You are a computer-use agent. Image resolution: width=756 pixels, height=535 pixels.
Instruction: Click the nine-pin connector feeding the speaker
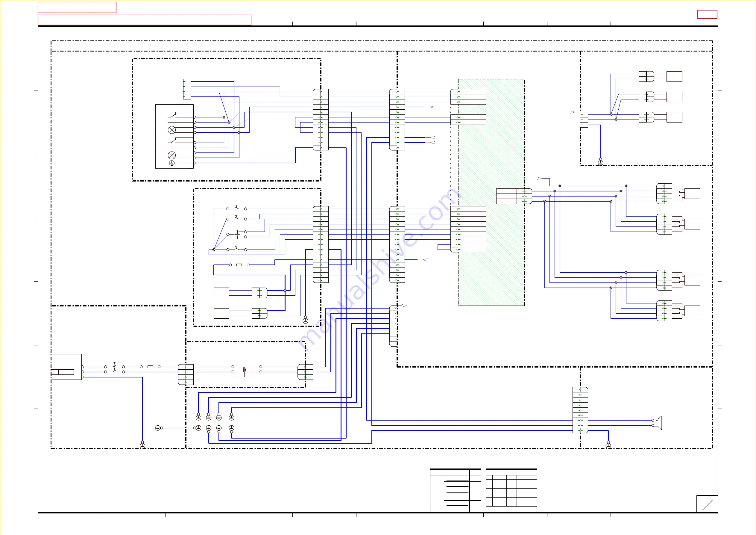[x=580, y=410]
